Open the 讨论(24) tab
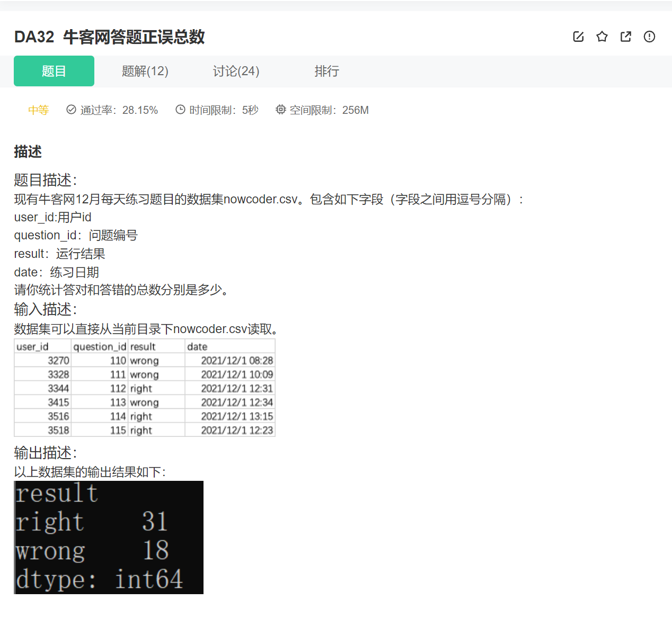The image size is (672, 636). point(236,71)
